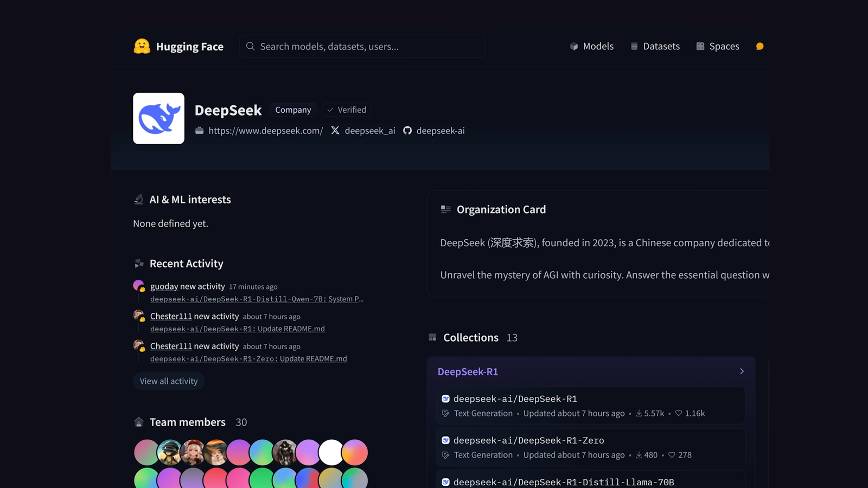This screenshot has width=868, height=488.
Task: Click the Verified badge label
Action: tap(352, 110)
